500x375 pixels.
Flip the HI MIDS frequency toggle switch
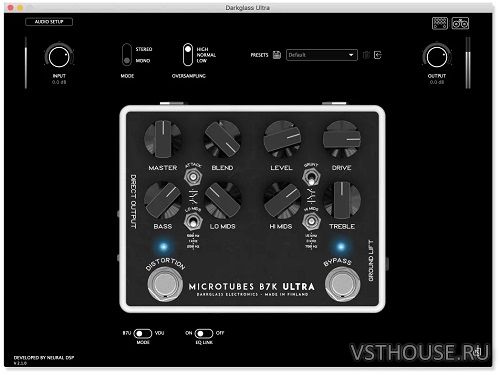pyautogui.click(x=311, y=221)
